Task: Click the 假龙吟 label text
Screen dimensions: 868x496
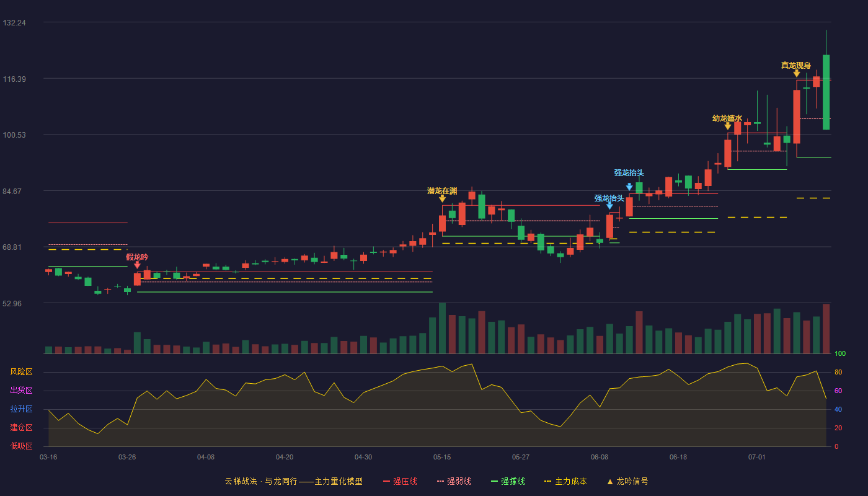Action: [137, 257]
